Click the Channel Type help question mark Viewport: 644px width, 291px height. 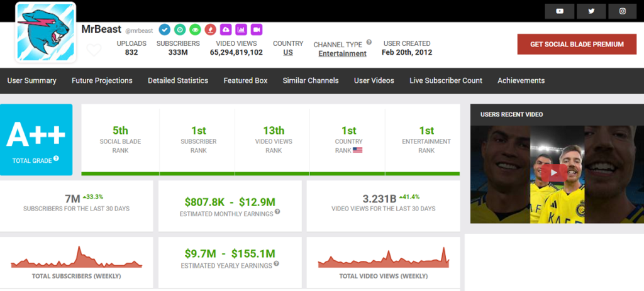369,42
